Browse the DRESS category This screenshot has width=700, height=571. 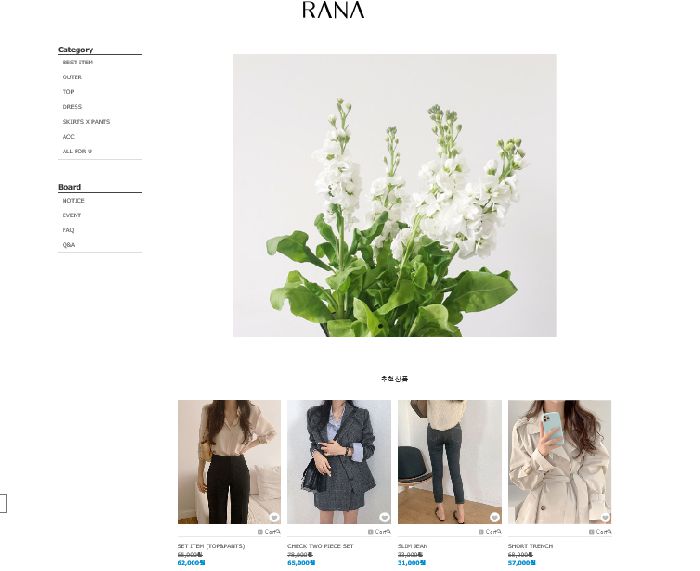coord(72,107)
